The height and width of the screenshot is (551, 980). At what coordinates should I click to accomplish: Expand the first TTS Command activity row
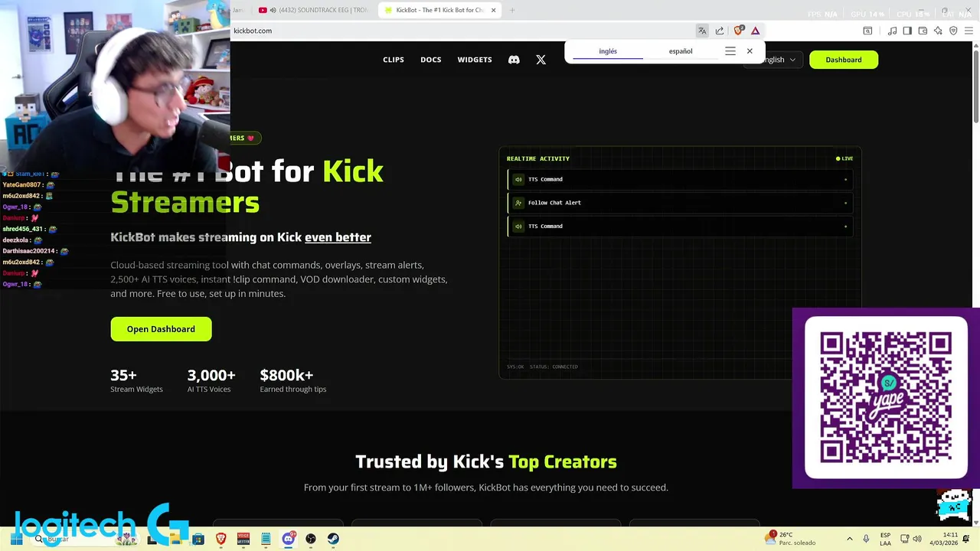[x=680, y=179]
